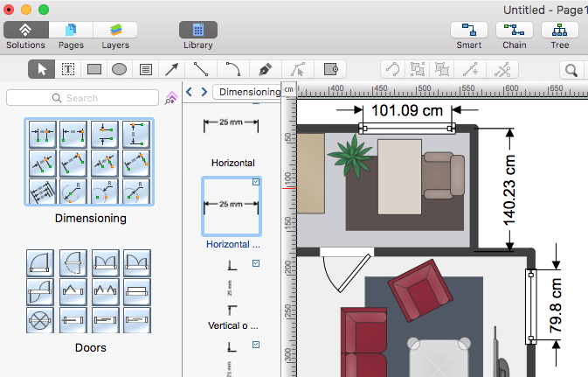Enable Smart connector mode
This screenshot has width=588, height=377.
pos(469,30)
